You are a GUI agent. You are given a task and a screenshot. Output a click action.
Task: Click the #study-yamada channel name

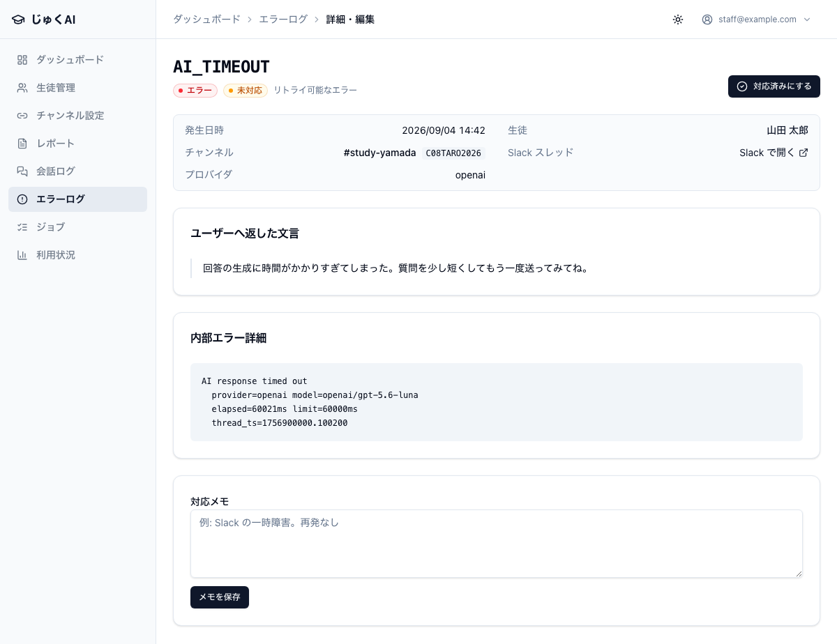pos(380,153)
